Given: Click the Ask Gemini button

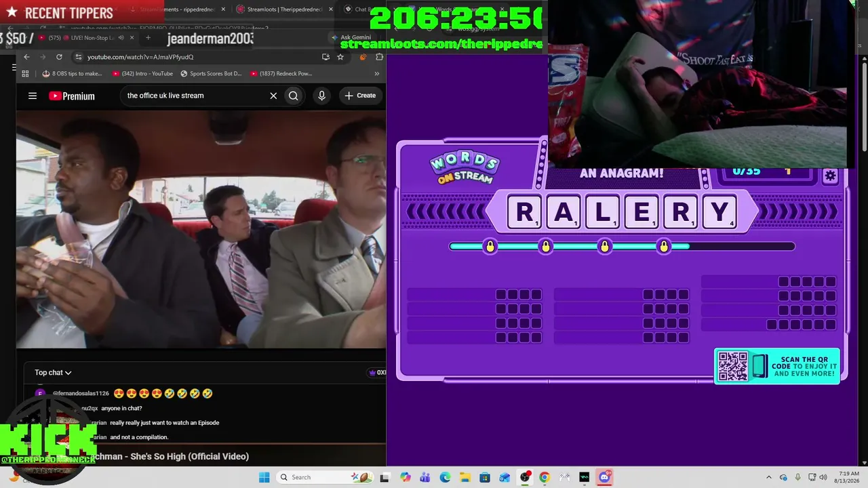Looking at the screenshot, I should (x=351, y=37).
